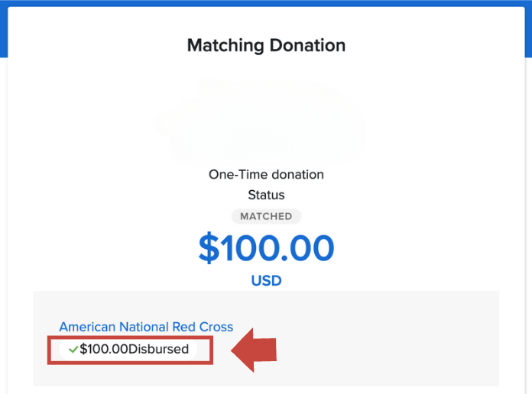Screen dimensions: 532x394
Task: Click the green checkmark icon beside Disbursed
Action: [x=73, y=350]
